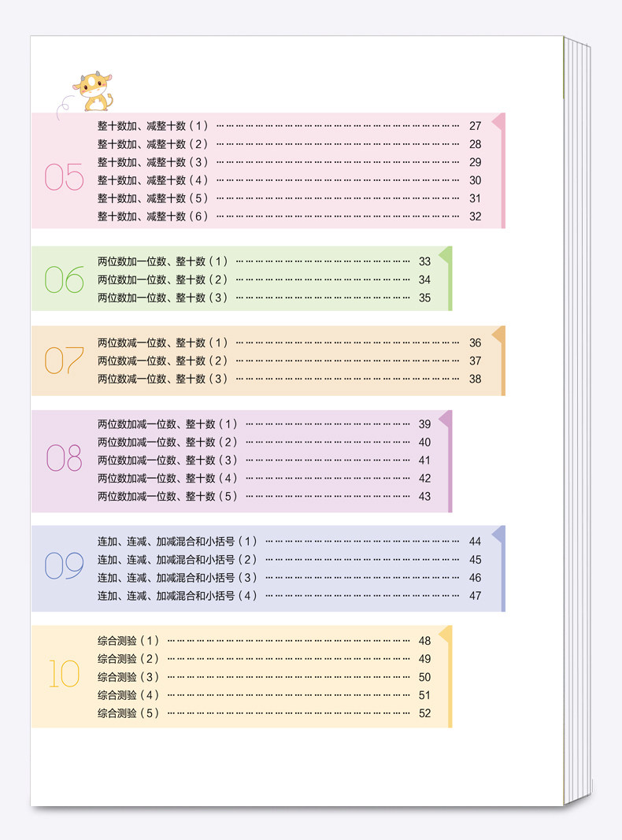Select entry 两位数加减一位数、整十数（4）
The image size is (622, 840).
click(x=167, y=478)
